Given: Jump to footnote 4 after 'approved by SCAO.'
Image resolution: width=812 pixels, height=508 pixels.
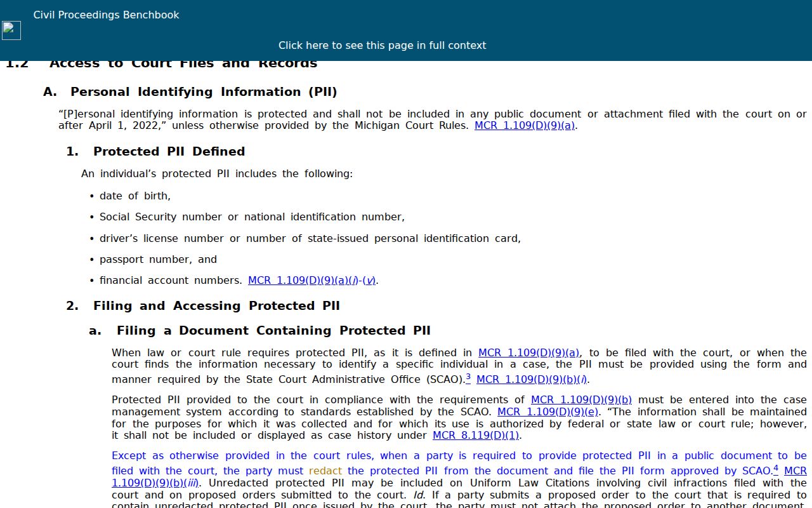Looking at the screenshot, I should coord(776,469).
